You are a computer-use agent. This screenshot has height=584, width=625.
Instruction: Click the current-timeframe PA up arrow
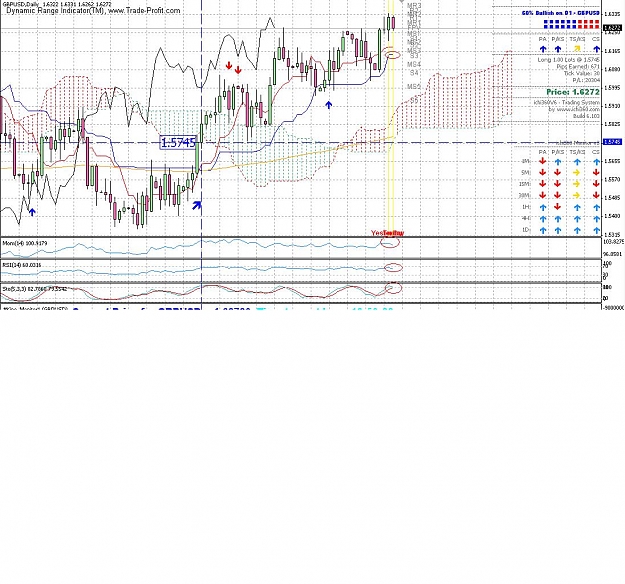click(542, 49)
